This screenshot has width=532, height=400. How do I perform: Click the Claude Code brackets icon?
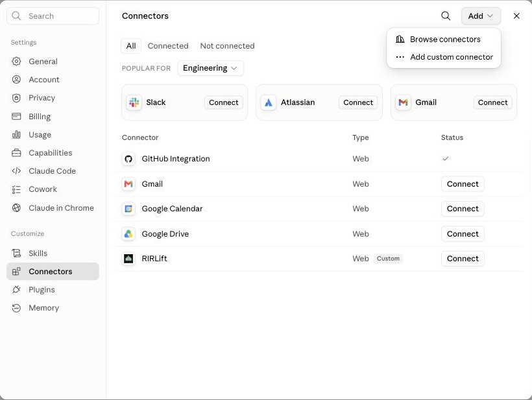(16, 171)
